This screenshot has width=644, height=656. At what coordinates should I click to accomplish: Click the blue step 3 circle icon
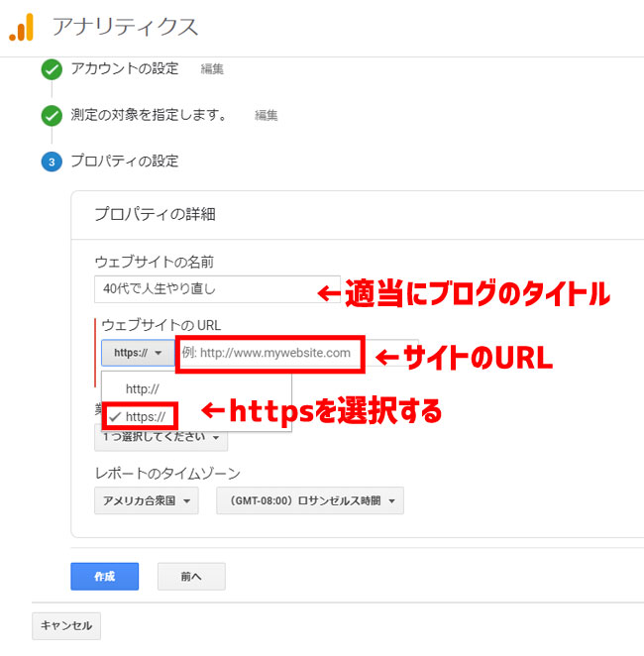tap(52, 162)
